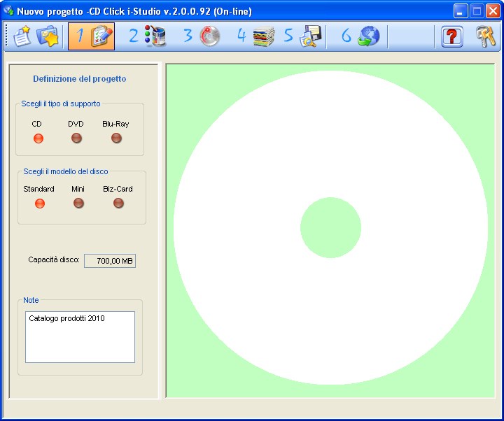This screenshot has height=421, width=504.
Task: Select CD as support type
Action: pos(38,138)
